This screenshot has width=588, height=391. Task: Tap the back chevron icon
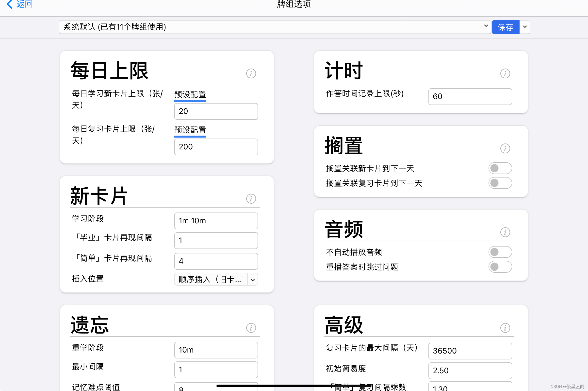pos(9,4)
